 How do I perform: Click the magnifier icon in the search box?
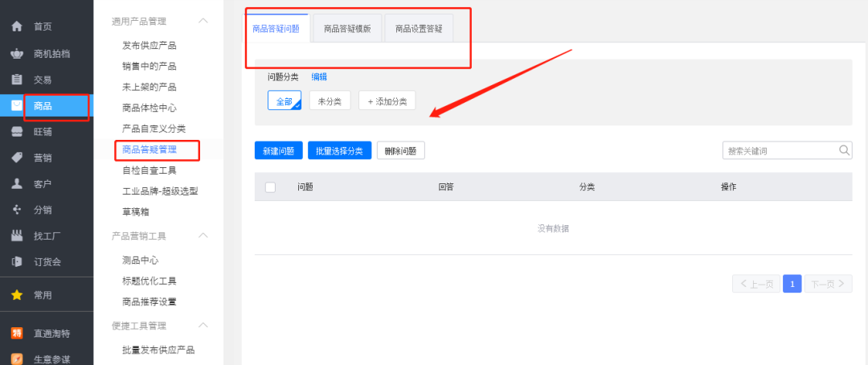(844, 150)
